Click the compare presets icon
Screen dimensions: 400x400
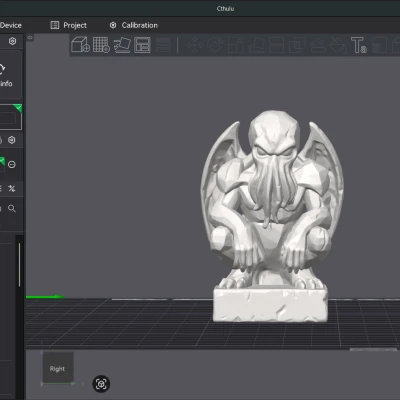point(12,189)
